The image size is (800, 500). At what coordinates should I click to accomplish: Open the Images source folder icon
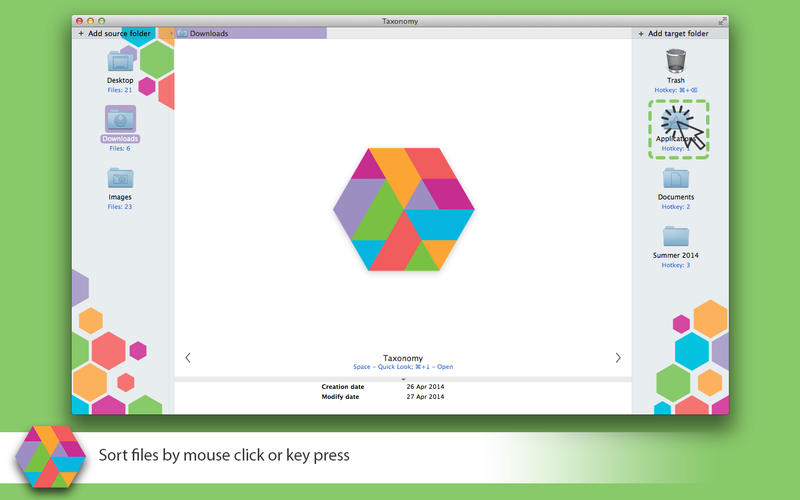coord(120,178)
